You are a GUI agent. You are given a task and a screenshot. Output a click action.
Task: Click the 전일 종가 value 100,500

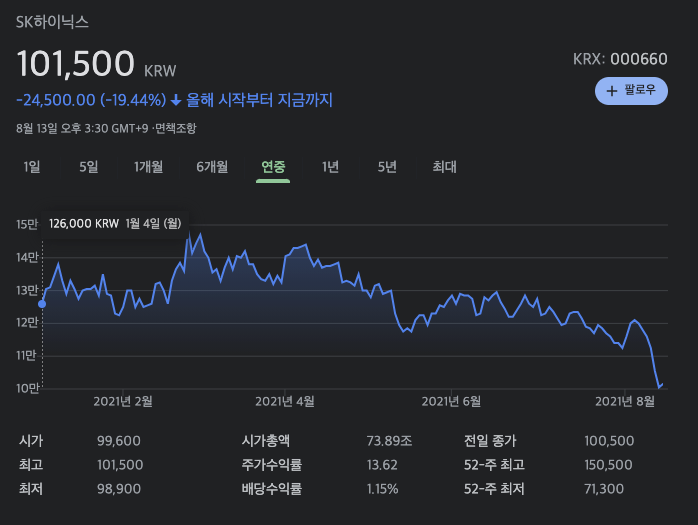coord(609,441)
